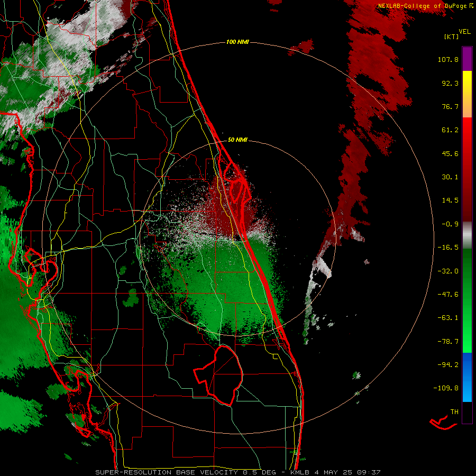This screenshot has height=476, width=476.
Task: Click the "KMLB" station identifier
Action: click(300, 472)
